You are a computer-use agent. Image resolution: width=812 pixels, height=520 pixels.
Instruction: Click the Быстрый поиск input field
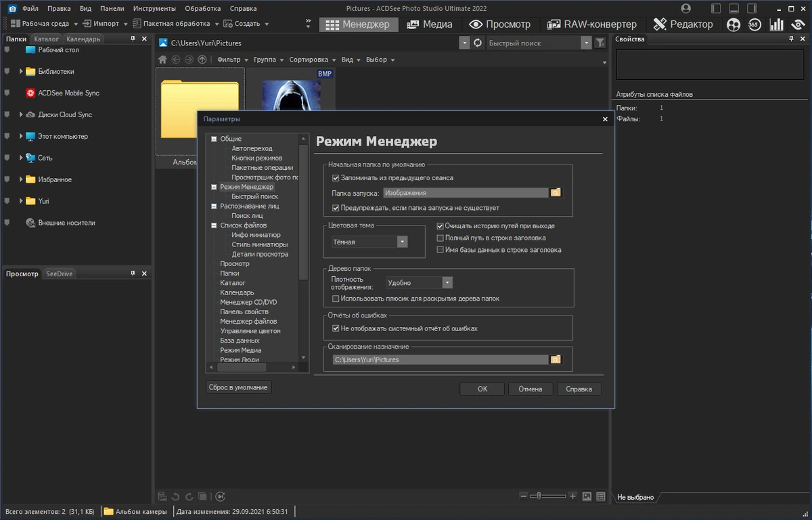point(533,43)
